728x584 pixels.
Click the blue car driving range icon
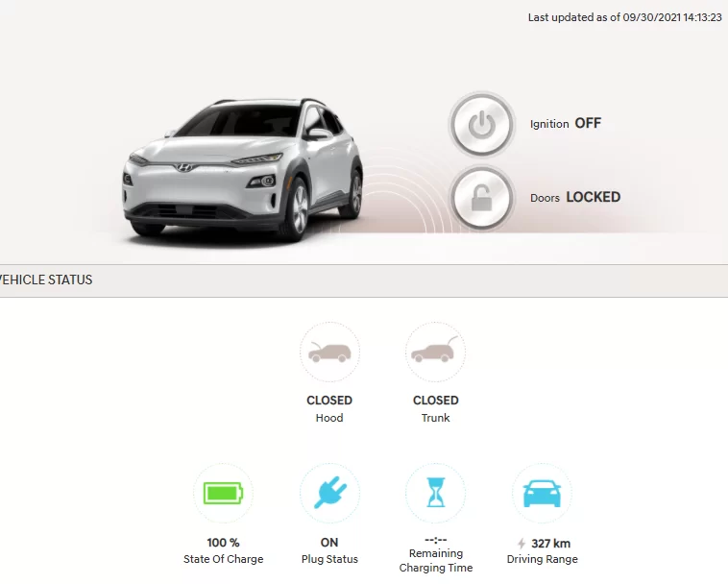[542, 494]
